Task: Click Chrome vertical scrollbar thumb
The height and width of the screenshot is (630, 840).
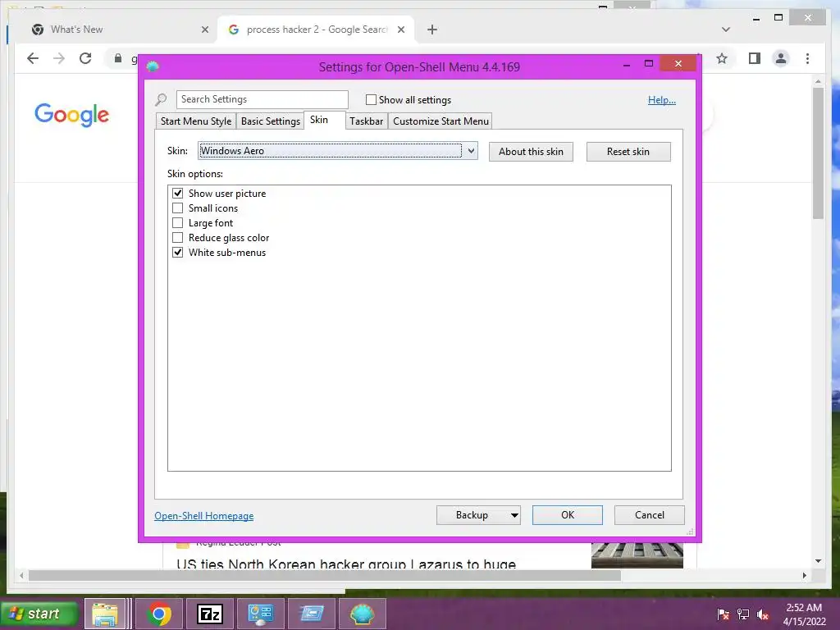Action: pos(818,153)
